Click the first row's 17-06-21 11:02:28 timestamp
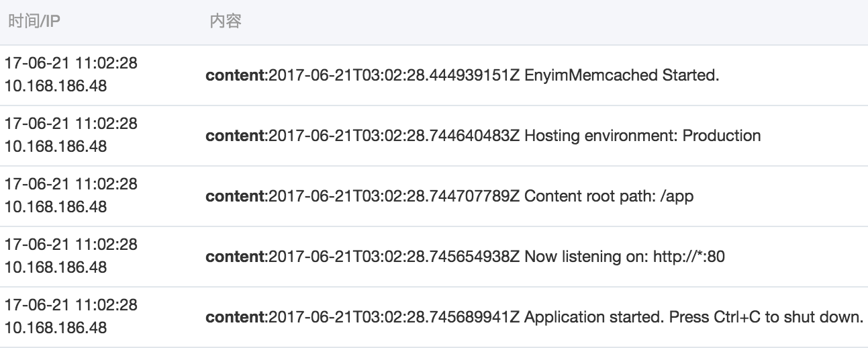The width and height of the screenshot is (868, 348). pyautogui.click(x=70, y=64)
